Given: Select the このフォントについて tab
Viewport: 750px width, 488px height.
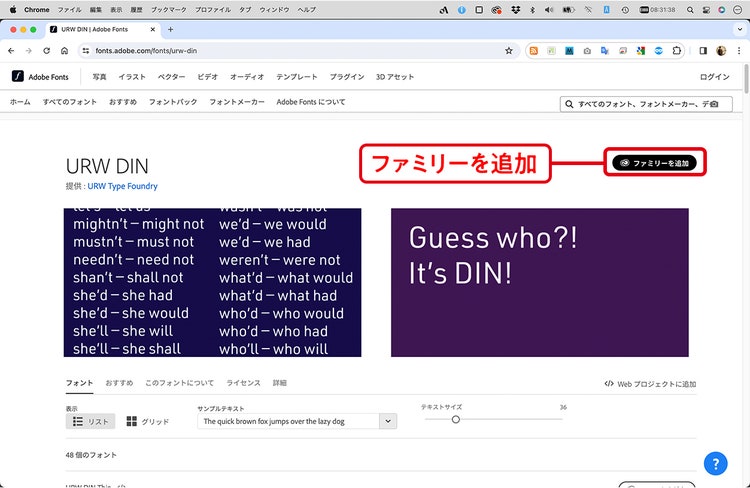Looking at the screenshot, I should [179, 383].
